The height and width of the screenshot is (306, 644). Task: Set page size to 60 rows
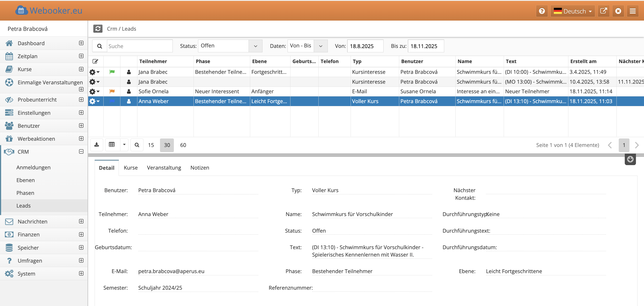[x=183, y=145]
